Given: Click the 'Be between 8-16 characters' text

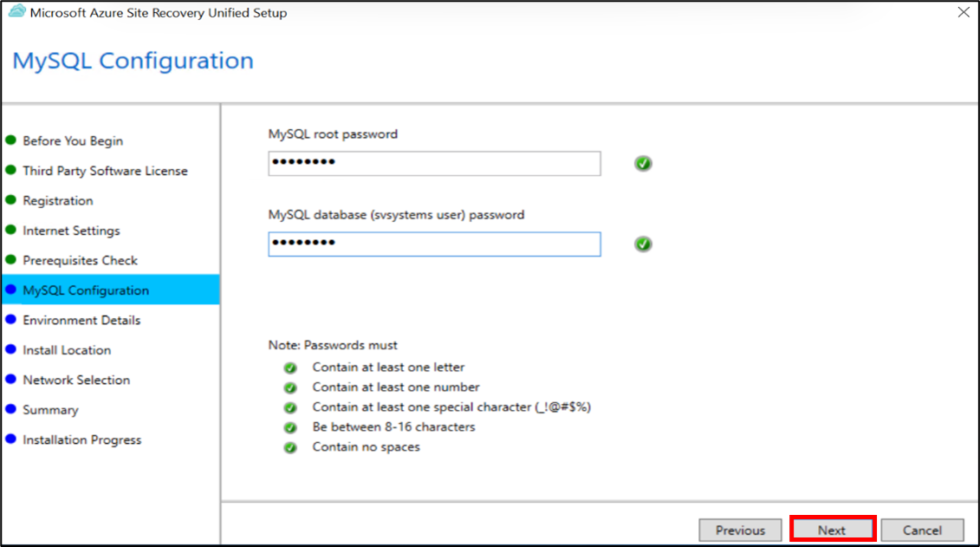Looking at the screenshot, I should coord(393,427).
